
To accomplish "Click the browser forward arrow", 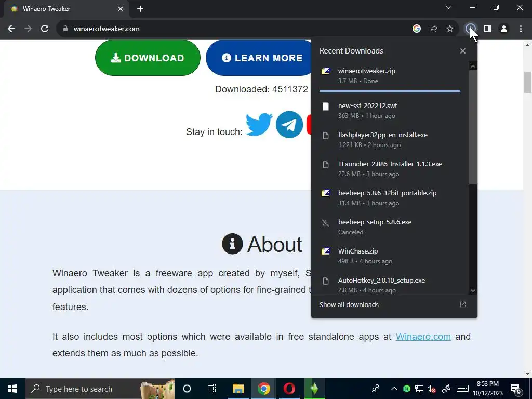I will pos(28,29).
